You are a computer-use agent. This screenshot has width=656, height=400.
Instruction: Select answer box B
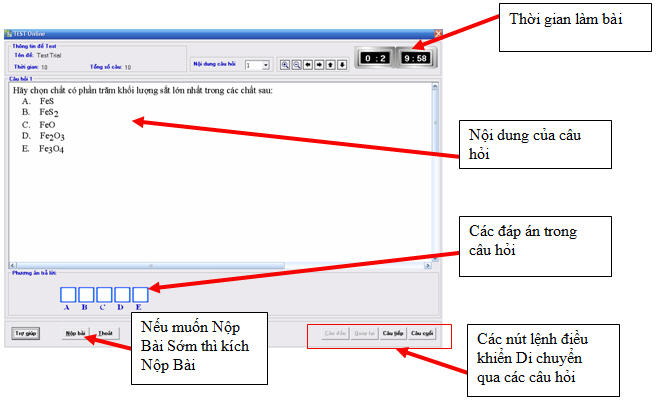[x=86, y=295]
